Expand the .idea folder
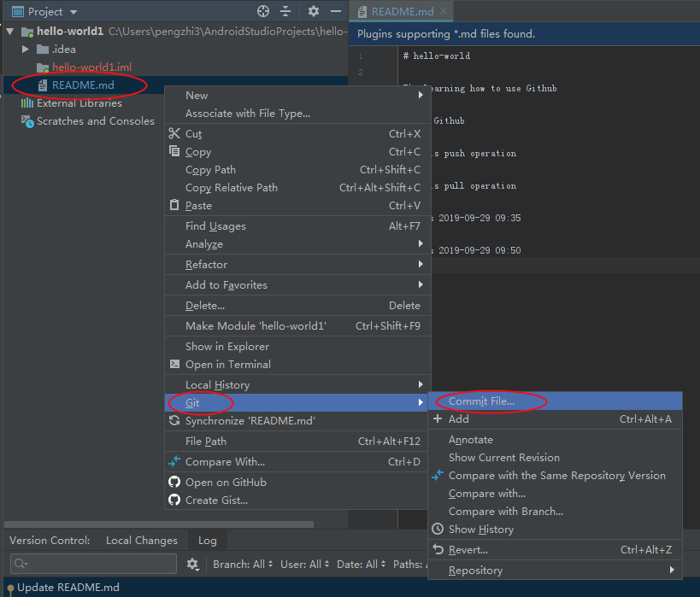The width and height of the screenshot is (700, 597). point(26,49)
